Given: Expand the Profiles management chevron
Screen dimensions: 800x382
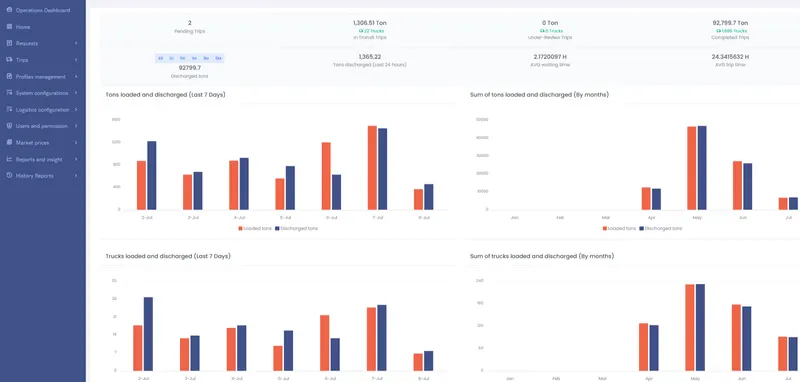Looking at the screenshot, I should coord(76,77).
